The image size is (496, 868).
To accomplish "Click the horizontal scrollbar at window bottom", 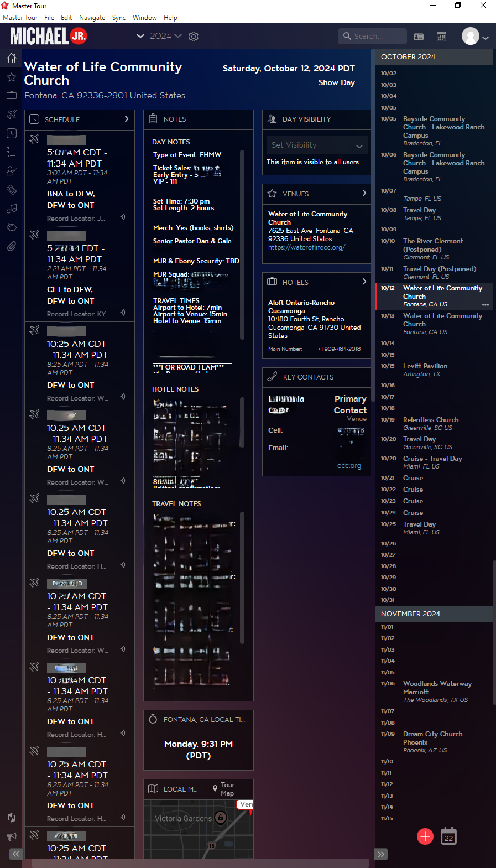I will 200,863.
